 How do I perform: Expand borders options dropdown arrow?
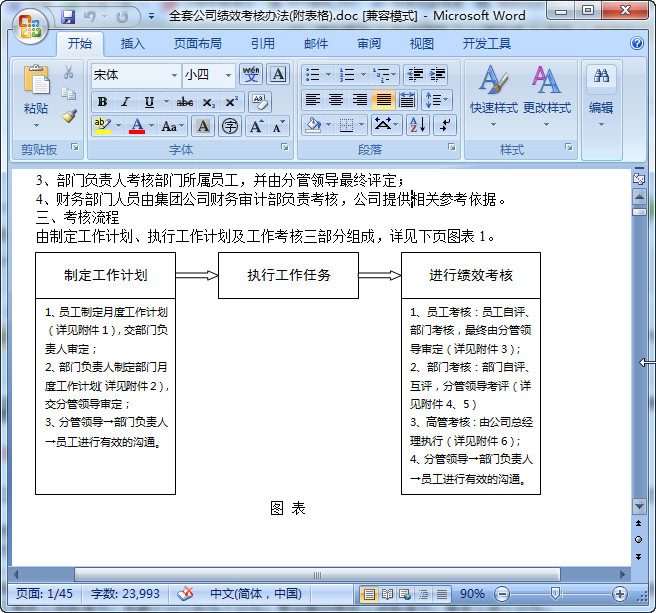[362, 125]
